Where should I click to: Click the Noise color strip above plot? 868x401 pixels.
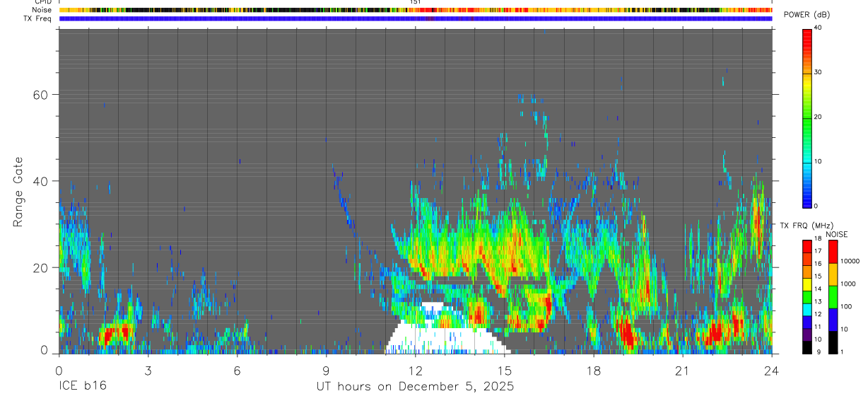pyautogui.click(x=416, y=10)
